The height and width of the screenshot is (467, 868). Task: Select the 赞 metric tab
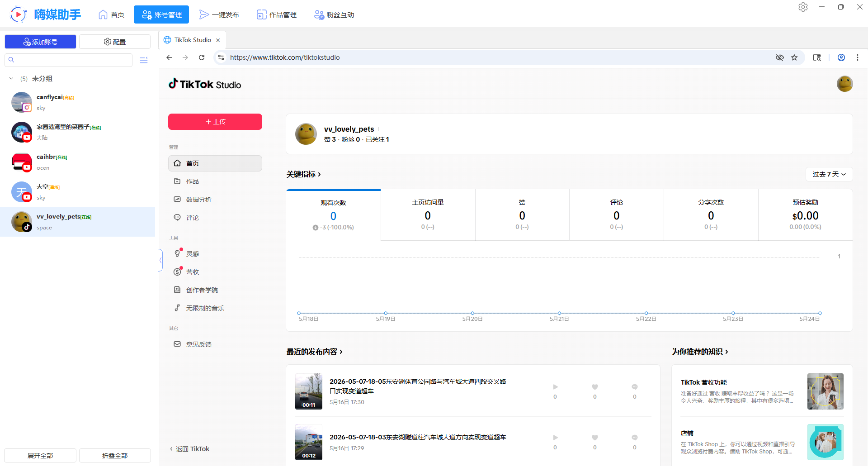(x=522, y=215)
